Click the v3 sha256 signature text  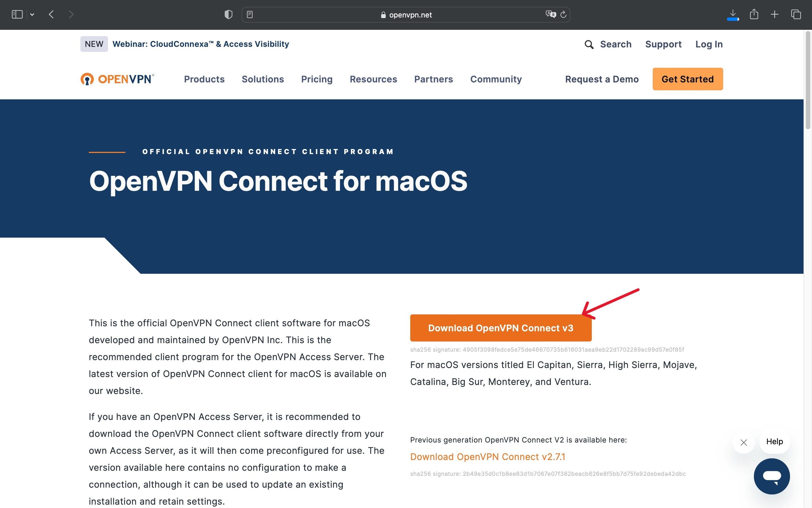547,349
